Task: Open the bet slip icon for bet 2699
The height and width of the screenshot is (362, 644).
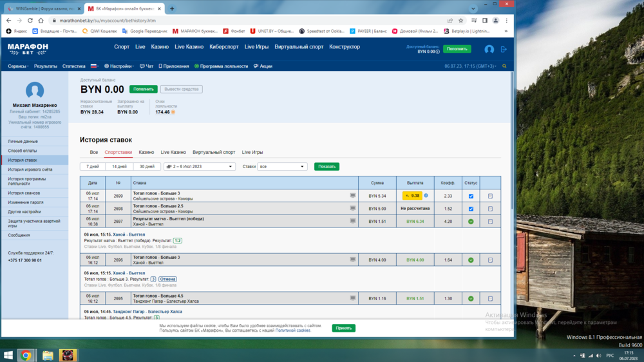Action: 490,196
